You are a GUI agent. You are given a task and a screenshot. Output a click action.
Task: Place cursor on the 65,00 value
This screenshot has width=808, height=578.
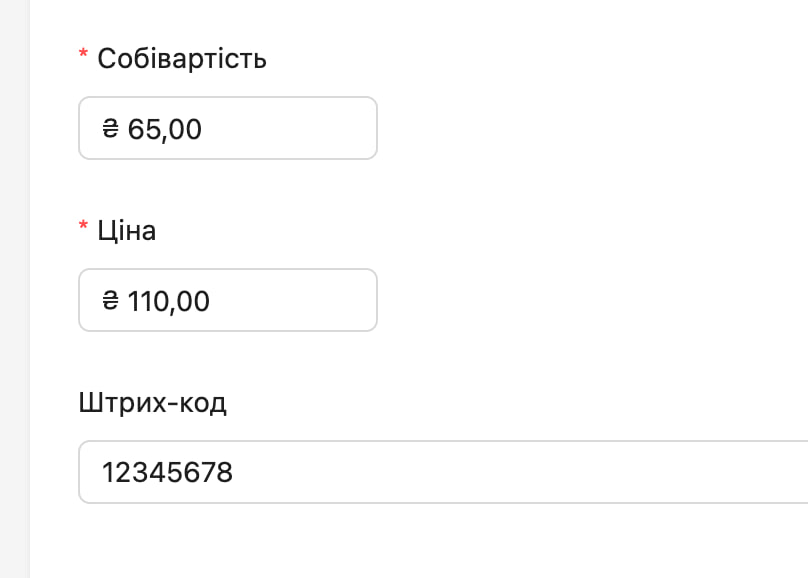pos(164,129)
